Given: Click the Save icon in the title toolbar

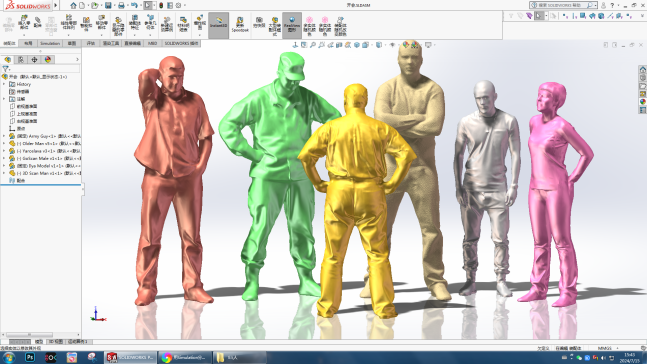Looking at the screenshot, I should (x=108, y=5).
